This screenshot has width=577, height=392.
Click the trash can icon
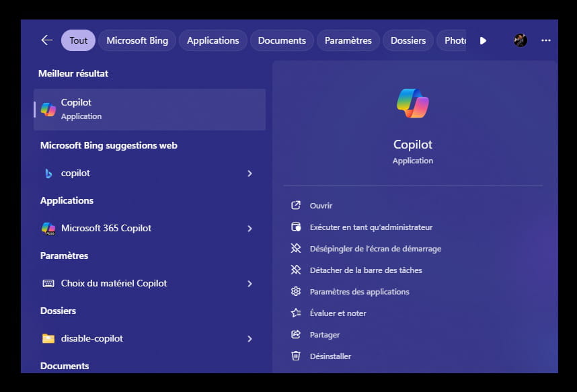[296, 356]
